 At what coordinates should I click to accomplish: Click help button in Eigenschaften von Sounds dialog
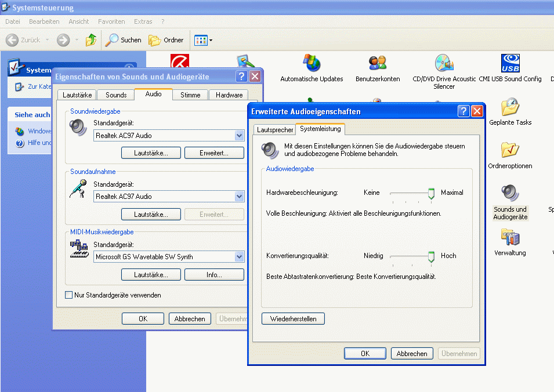tap(242, 77)
